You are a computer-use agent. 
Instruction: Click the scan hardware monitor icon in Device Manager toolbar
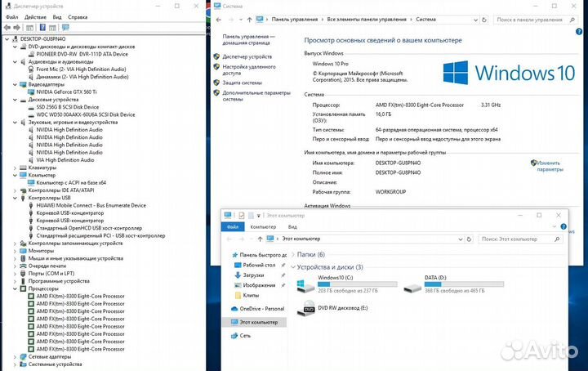pos(65,28)
